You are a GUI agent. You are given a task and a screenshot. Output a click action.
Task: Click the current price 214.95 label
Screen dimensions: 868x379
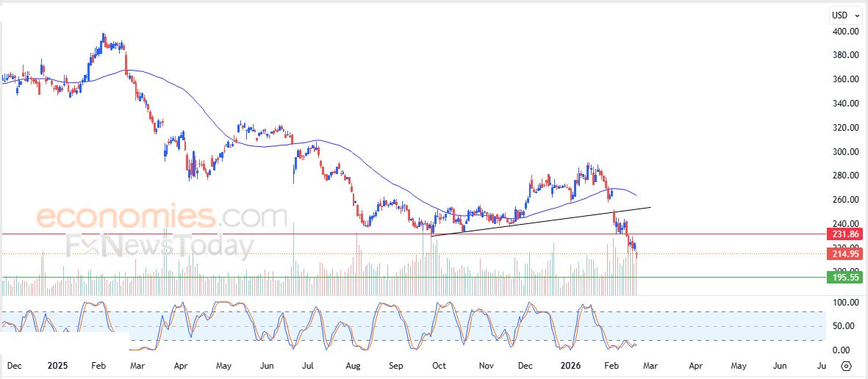pos(845,254)
